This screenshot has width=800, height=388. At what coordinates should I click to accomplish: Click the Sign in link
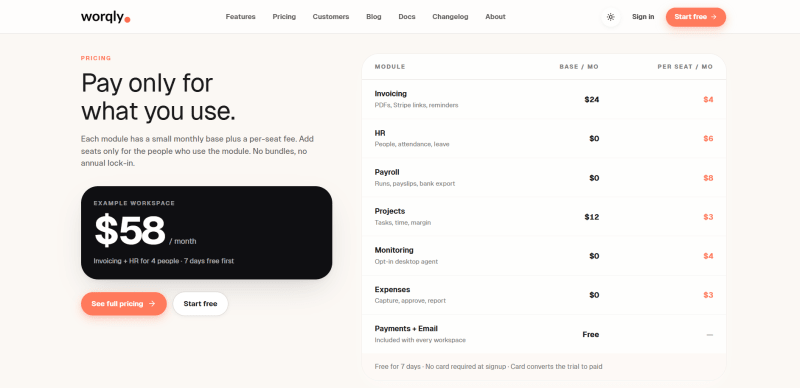643,17
